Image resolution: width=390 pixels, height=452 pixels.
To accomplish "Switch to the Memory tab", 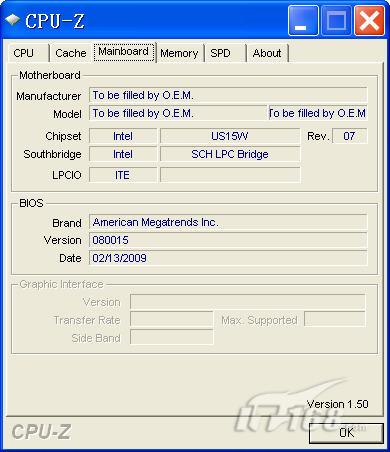I will click(x=179, y=53).
